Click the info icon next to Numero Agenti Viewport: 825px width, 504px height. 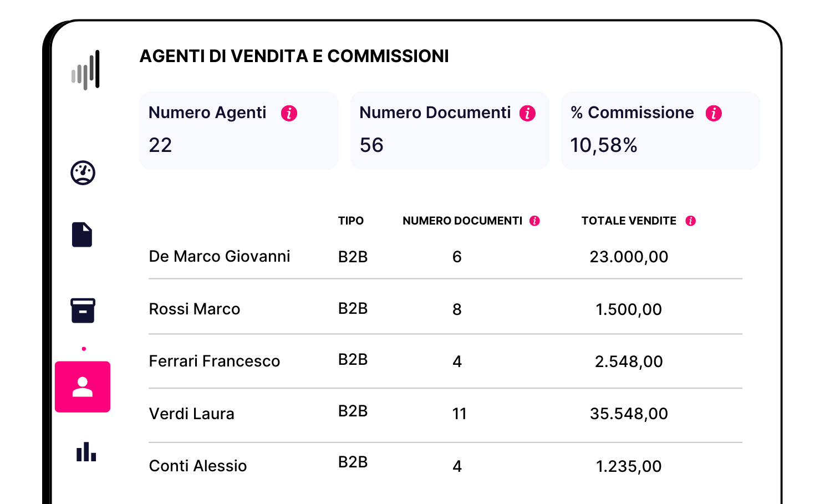pos(289,113)
